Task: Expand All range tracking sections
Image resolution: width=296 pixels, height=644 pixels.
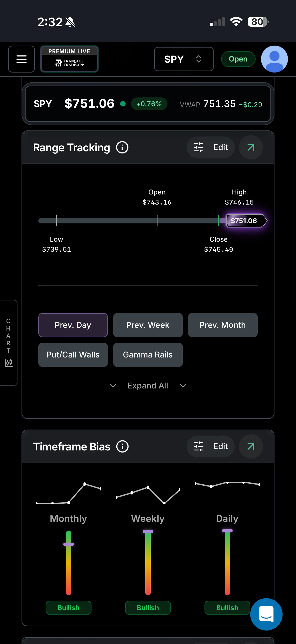Action: (148, 386)
